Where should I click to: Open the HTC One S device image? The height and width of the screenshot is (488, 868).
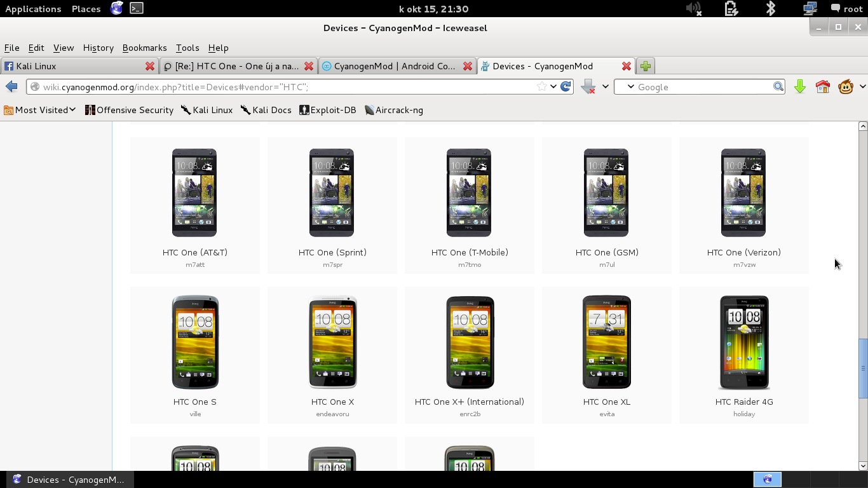195,342
